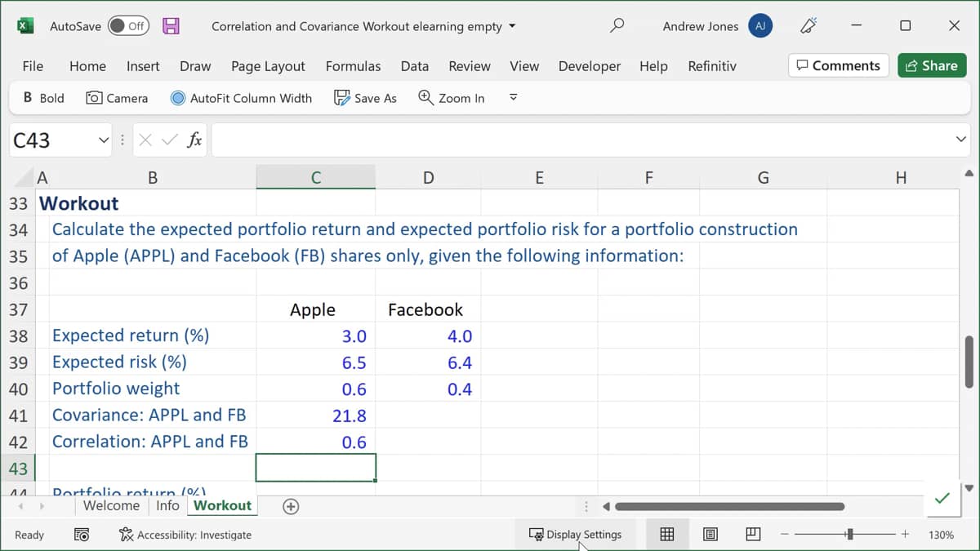Open the File menu

click(33, 66)
